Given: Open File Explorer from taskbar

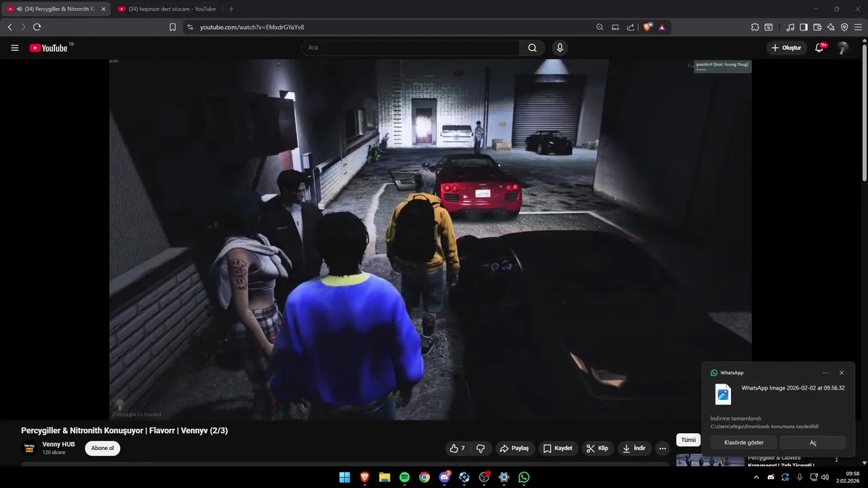Looking at the screenshot, I should (x=384, y=477).
